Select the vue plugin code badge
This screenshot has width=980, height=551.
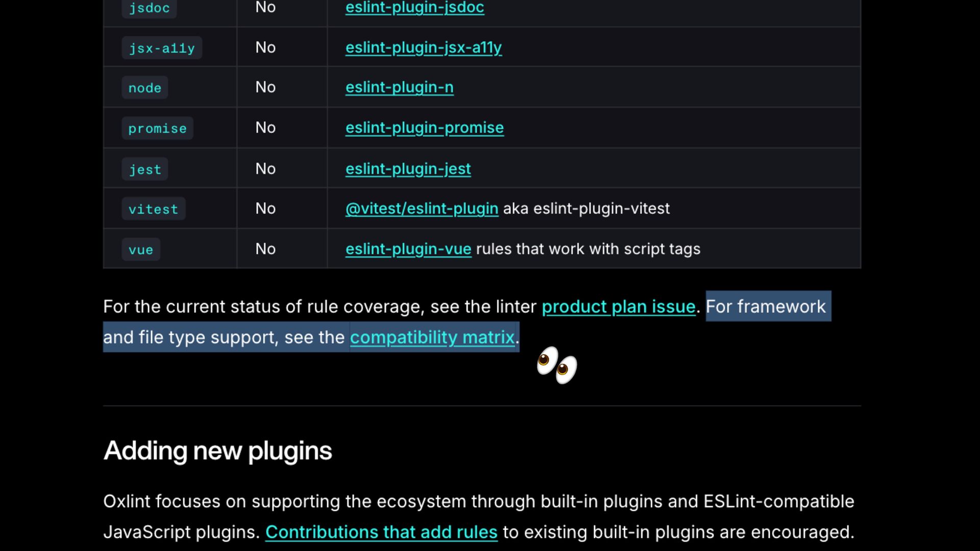click(140, 250)
